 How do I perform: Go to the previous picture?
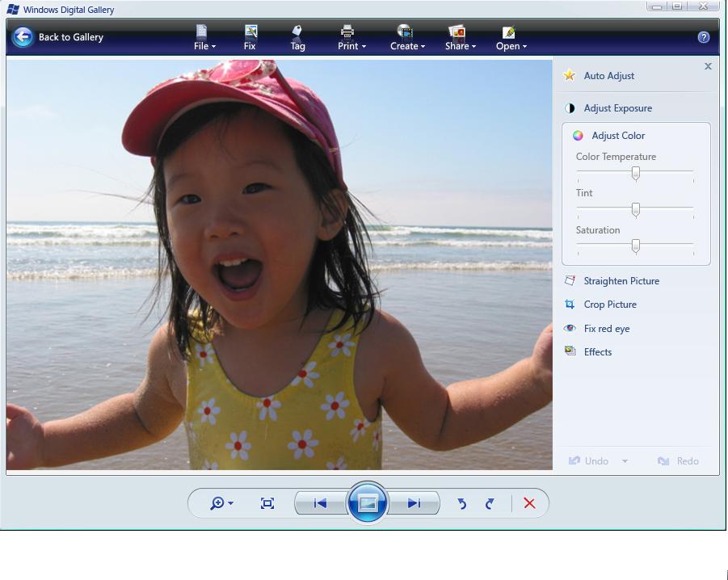[x=320, y=503]
